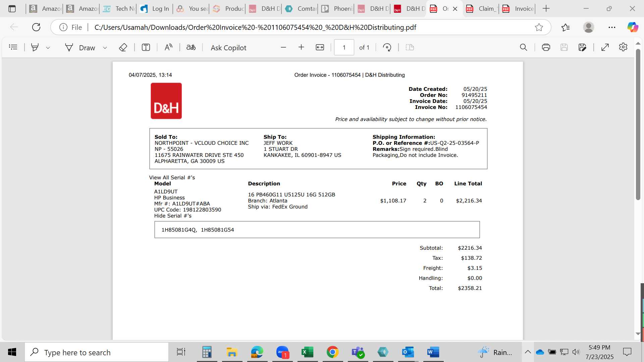Switch to the Produc tab
Screen dimensions: 644x362
[228, 9]
